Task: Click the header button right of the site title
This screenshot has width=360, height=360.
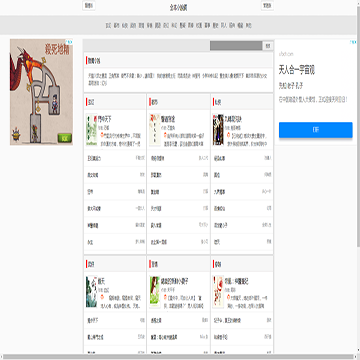Action: pos(267,5)
